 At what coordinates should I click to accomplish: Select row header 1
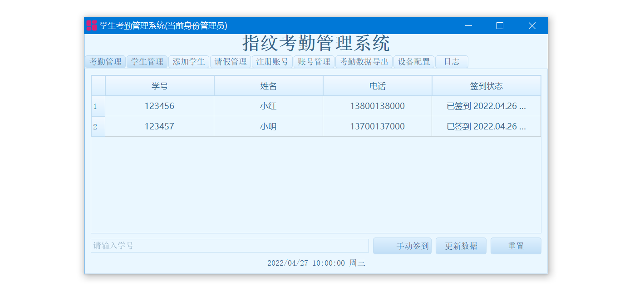[98, 106]
